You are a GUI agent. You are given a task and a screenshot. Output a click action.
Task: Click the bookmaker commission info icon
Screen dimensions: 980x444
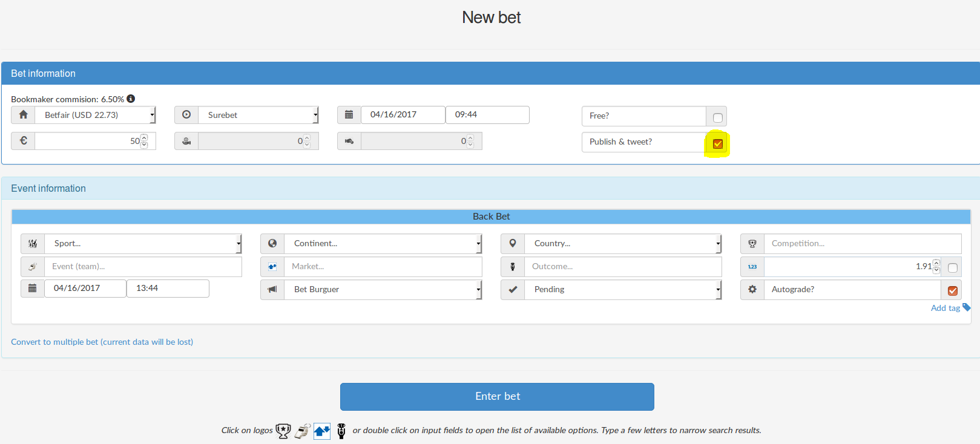pyautogui.click(x=131, y=99)
